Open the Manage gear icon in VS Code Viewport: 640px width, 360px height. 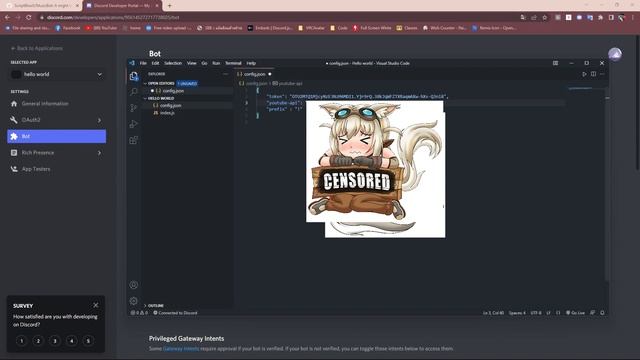[133, 301]
